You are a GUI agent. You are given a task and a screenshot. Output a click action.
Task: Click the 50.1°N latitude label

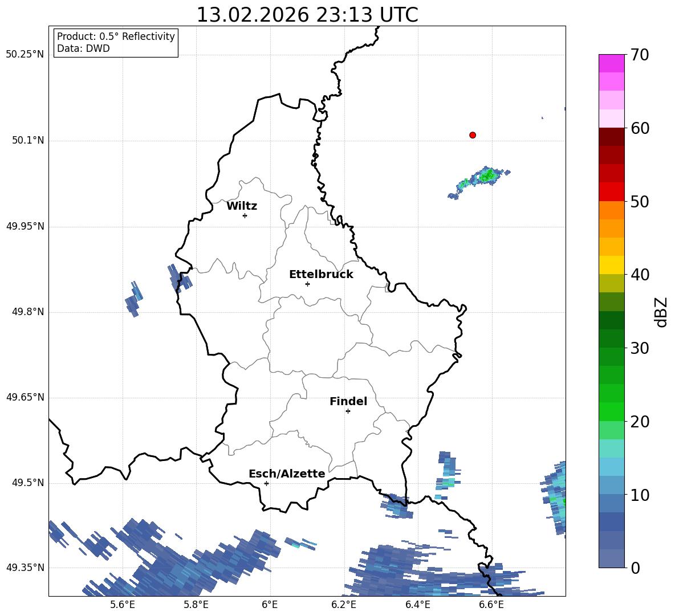pyautogui.click(x=28, y=140)
